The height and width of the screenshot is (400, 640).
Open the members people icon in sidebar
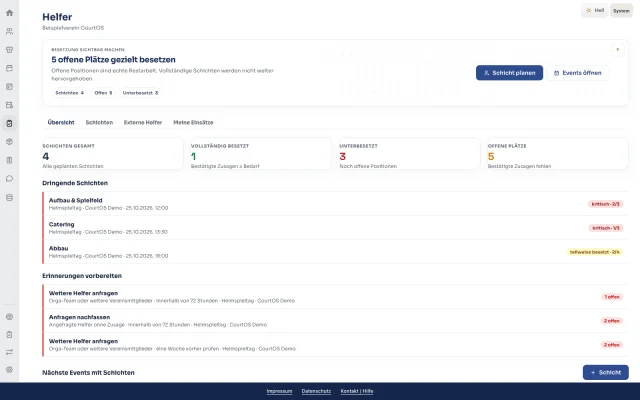coord(9,31)
